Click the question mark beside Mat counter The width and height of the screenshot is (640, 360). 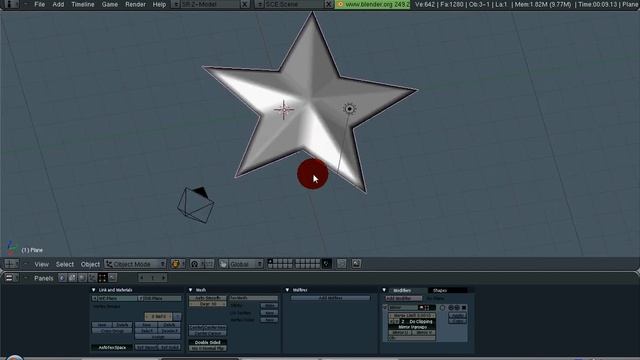click(177, 317)
